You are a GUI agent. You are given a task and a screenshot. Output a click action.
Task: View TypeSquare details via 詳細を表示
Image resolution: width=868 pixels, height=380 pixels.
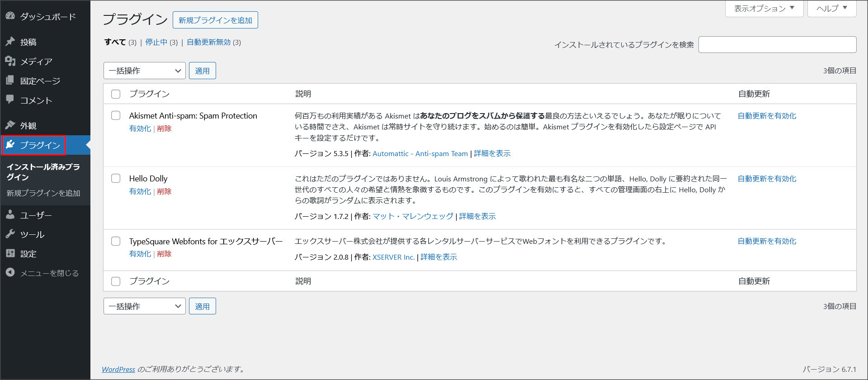(439, 257)
